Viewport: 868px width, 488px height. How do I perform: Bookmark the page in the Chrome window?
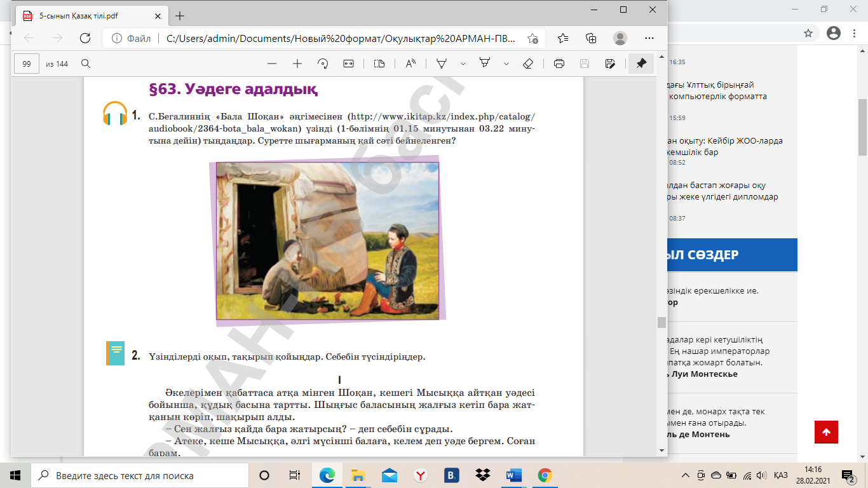pyautogui.click(x=808, y=33)
